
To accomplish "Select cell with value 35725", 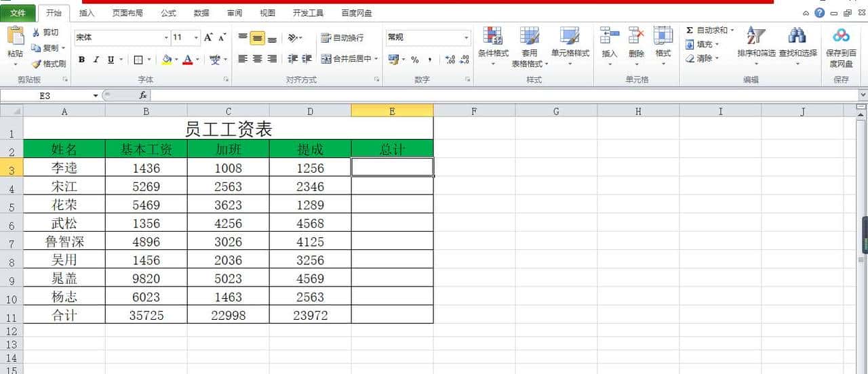I will pyautogui.click(x=146, y=315).
